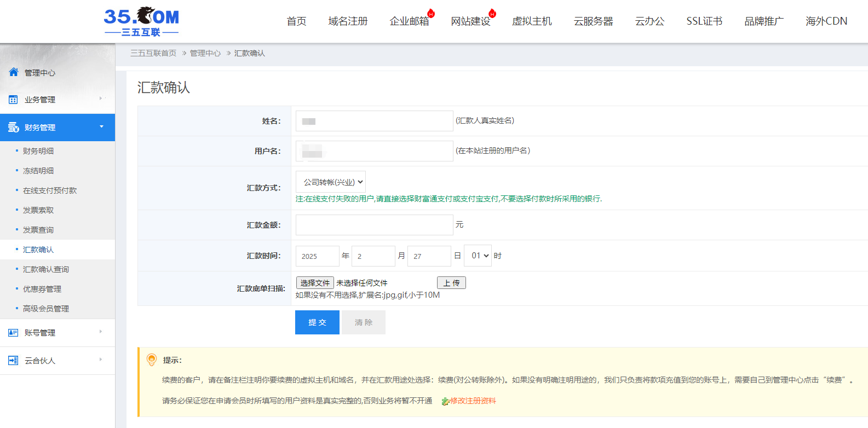Open the hour dropdown showing 01

coord(478,256)
